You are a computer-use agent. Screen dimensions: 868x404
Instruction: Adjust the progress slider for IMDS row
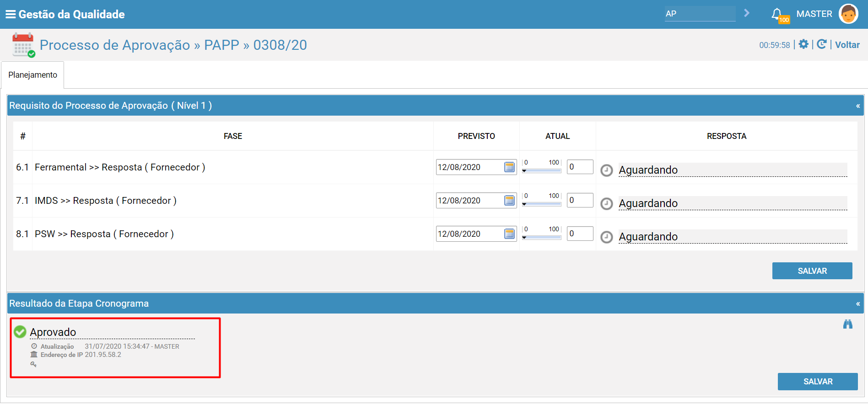542,204
